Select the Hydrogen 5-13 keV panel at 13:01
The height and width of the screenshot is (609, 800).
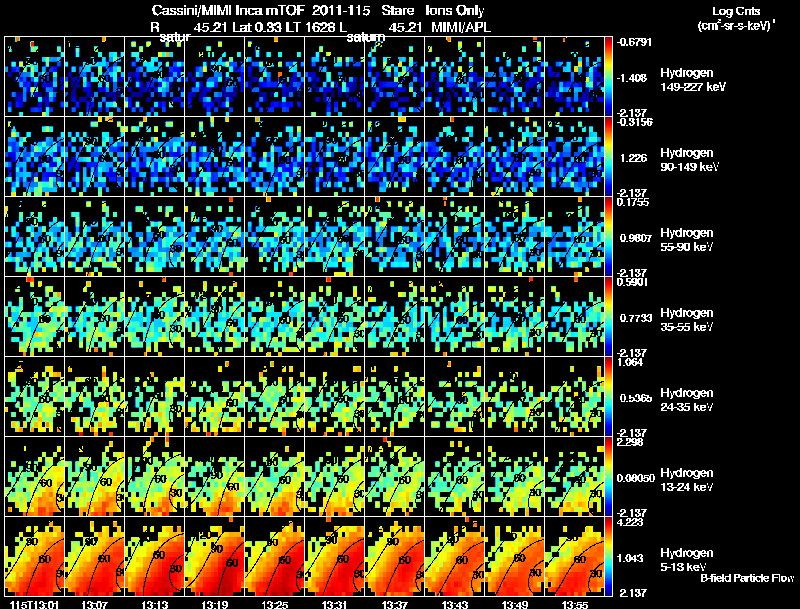tap(34, 556)
